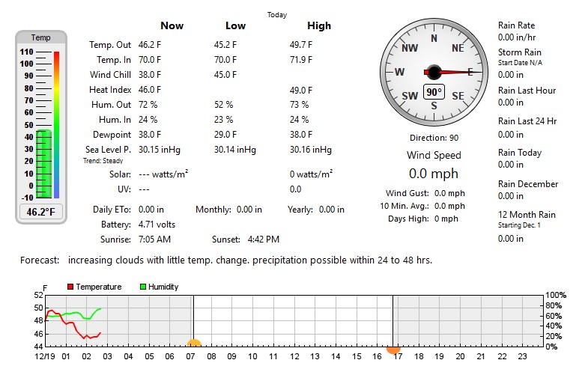This screenshot has width=588, height=369.
Task: Click the 12 Month Rain label
Action: (527, 215)
